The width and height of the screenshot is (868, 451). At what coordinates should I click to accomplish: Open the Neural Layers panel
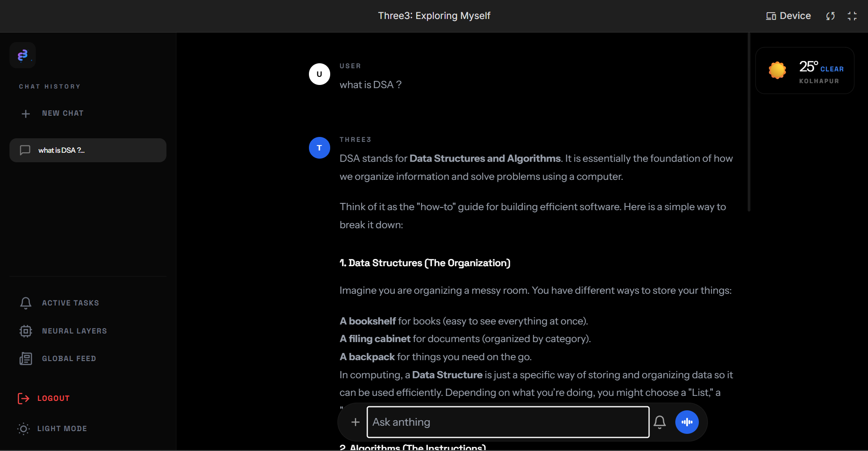tap(26, 331)
